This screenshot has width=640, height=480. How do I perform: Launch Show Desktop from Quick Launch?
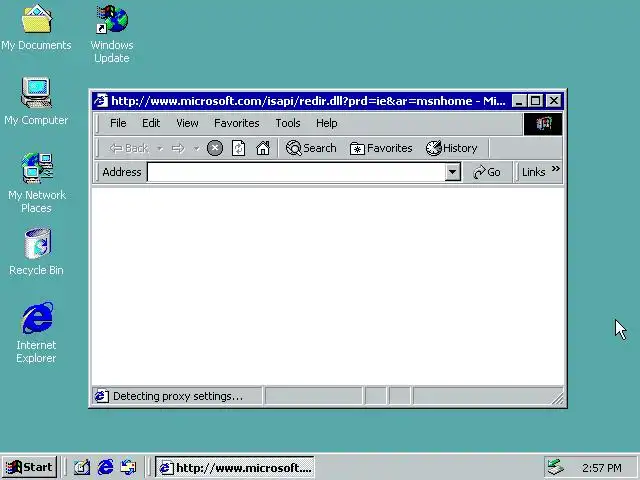[x=82, y=467]
